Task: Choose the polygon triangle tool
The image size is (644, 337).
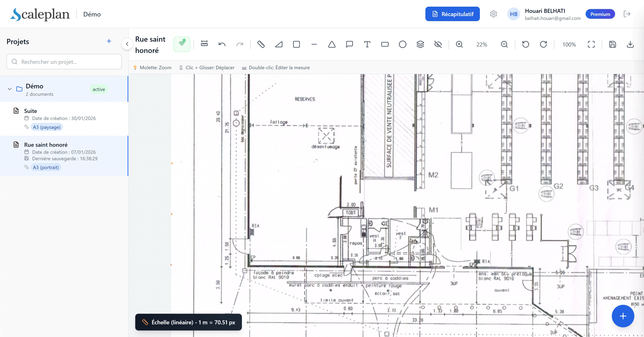Action: coord(332,44)
